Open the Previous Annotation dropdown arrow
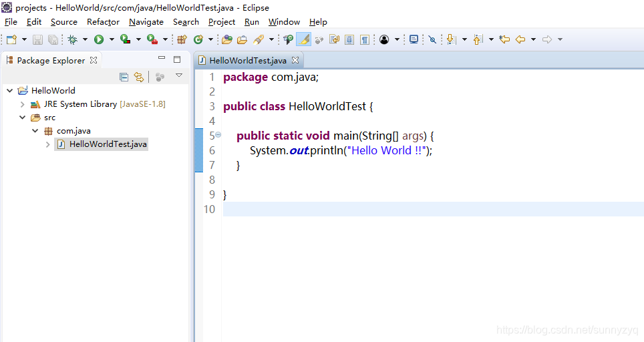The width and height of the screenshot is (644, 342). pyautogui.click(x=491, y=39)
